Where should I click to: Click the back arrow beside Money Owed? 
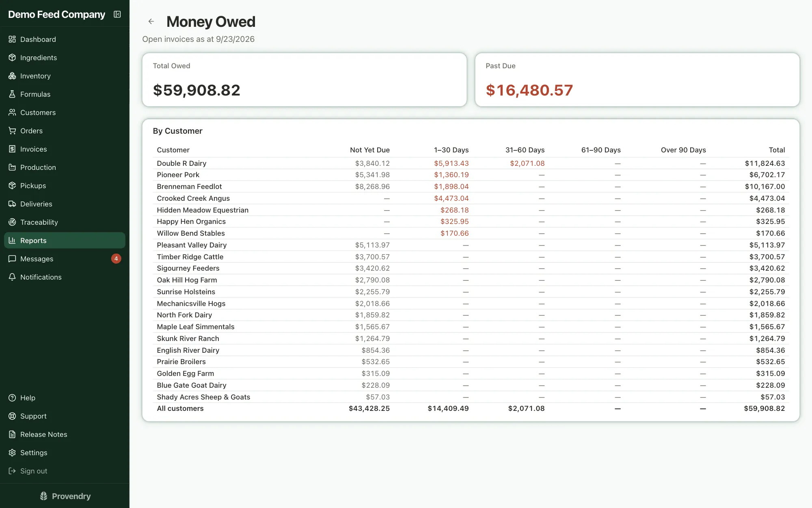coord(151,22)
